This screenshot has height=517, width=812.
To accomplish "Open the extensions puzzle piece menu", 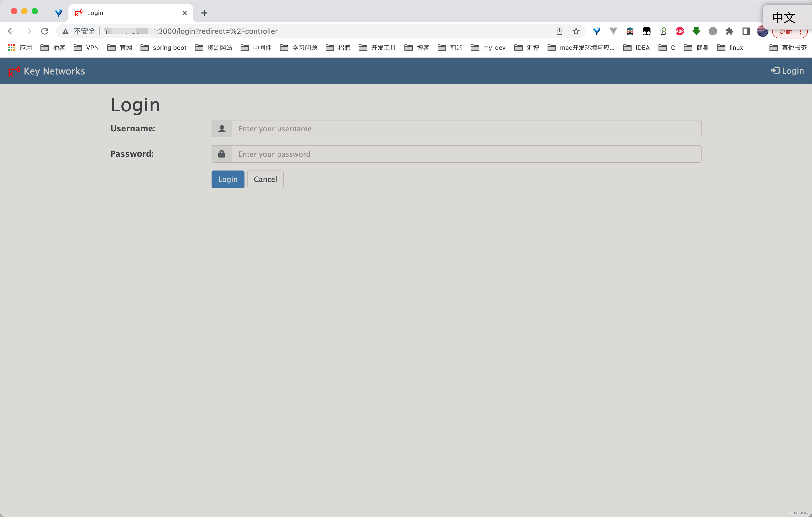I will coord(729,31).
